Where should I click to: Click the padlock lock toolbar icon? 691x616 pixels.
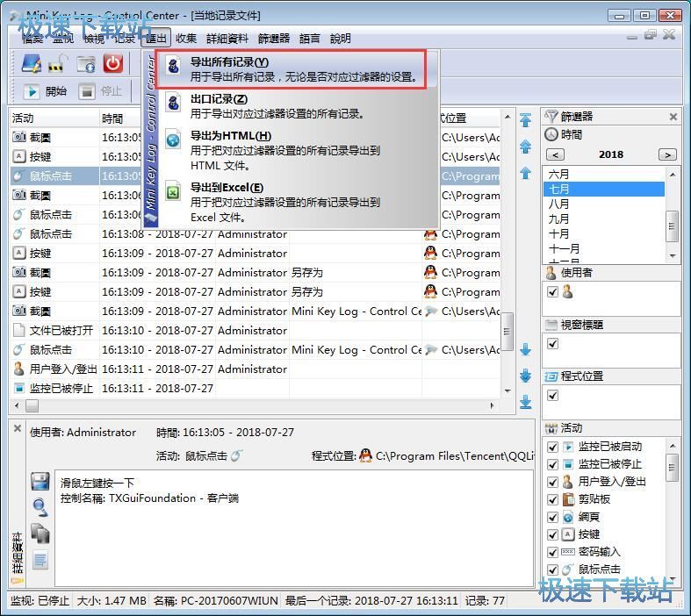pos(59,64)
